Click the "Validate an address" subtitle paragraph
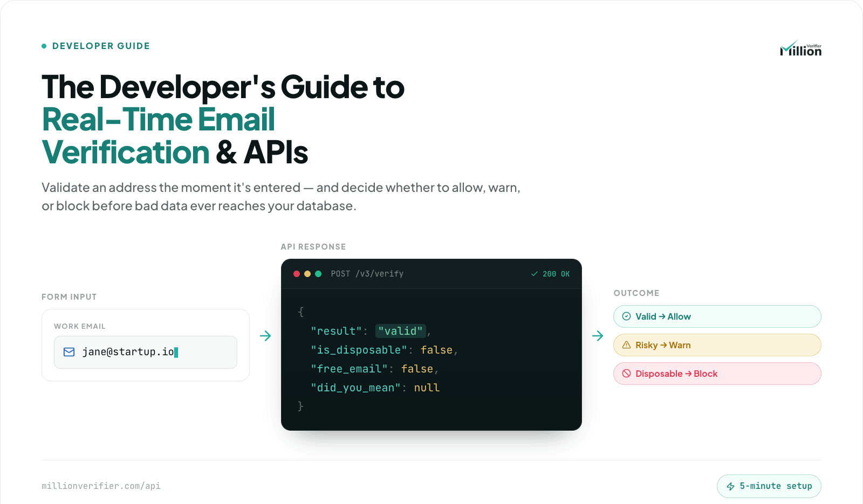863x504 pixels. (281, 197)
